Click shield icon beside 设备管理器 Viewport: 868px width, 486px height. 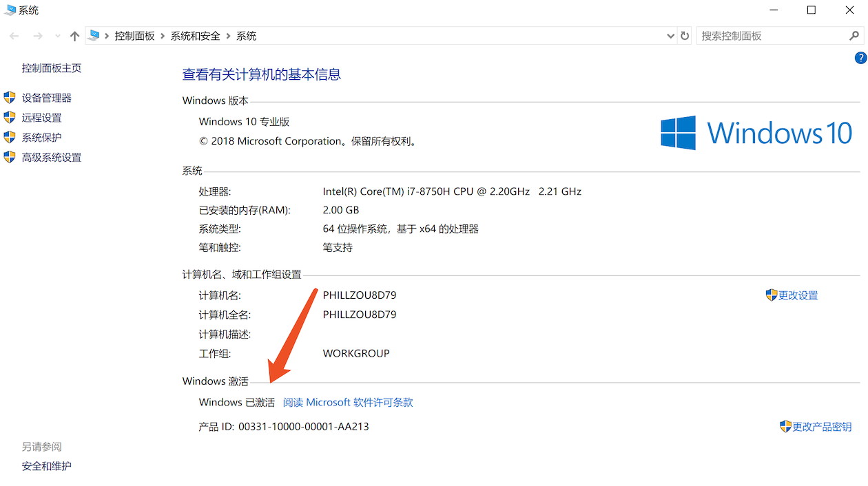click(x=10, y=98)
